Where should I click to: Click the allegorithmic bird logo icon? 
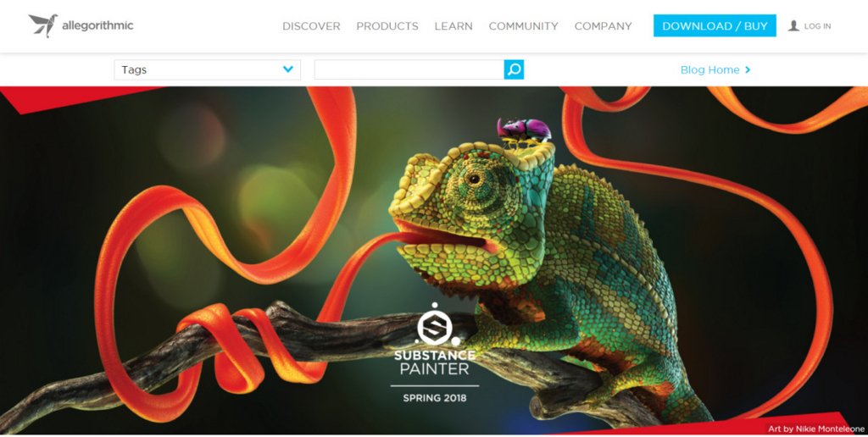[x=43, y=25]
